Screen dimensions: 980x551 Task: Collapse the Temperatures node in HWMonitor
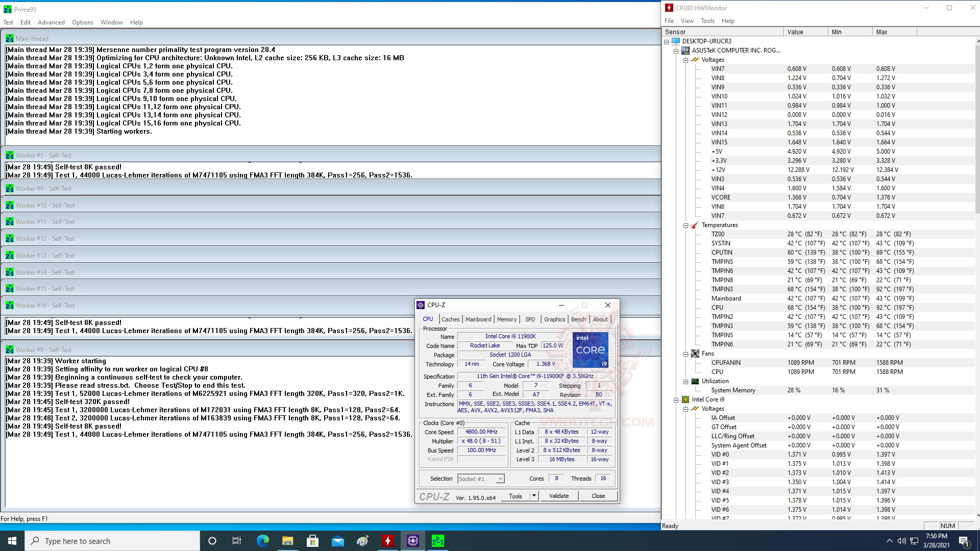click(686, 225)
